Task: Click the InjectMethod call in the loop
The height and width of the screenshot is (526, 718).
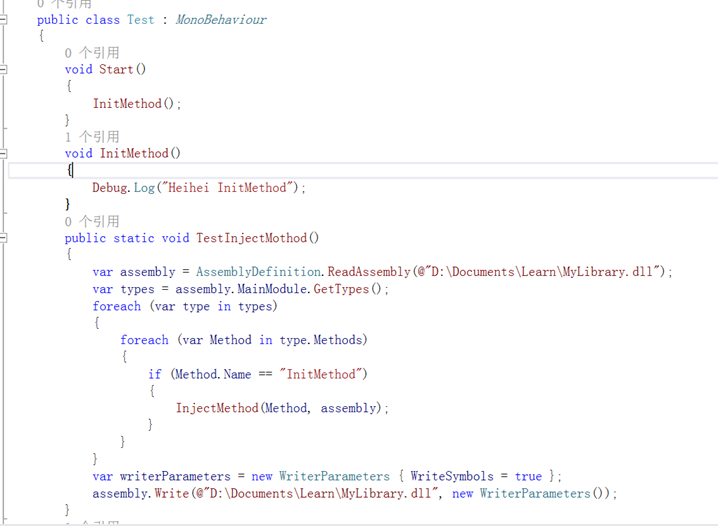Action: tap(216, 408)
